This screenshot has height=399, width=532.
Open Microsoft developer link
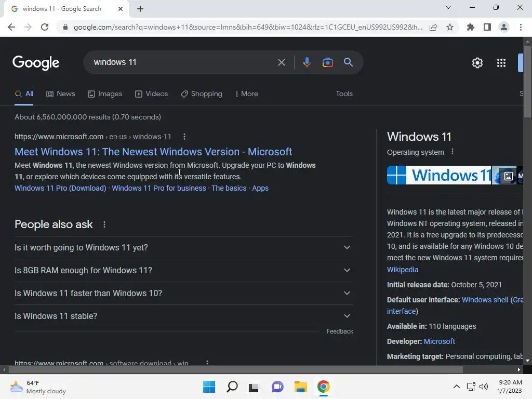point(440,341)
